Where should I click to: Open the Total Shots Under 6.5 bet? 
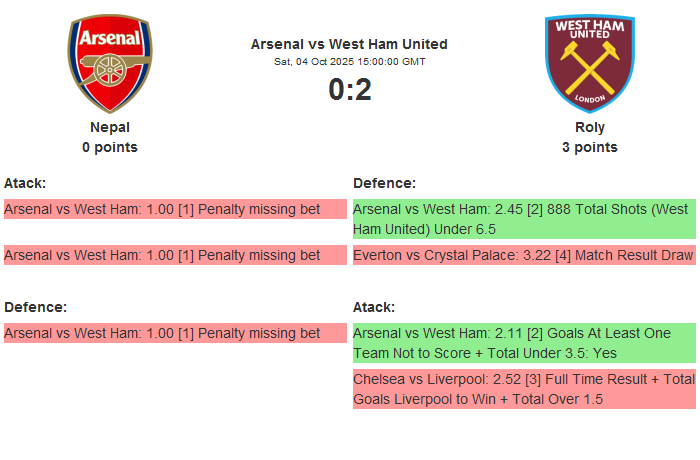tap(524, 219)
